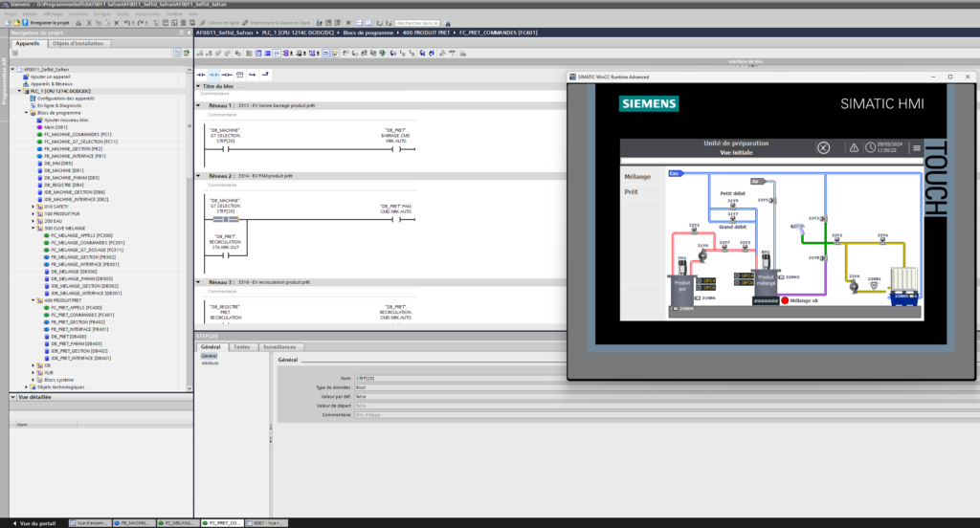The image size is (980, 528).
Task: Collapse the 300 CUVE MELANGE folder
Action: click(x=33, y=228)
